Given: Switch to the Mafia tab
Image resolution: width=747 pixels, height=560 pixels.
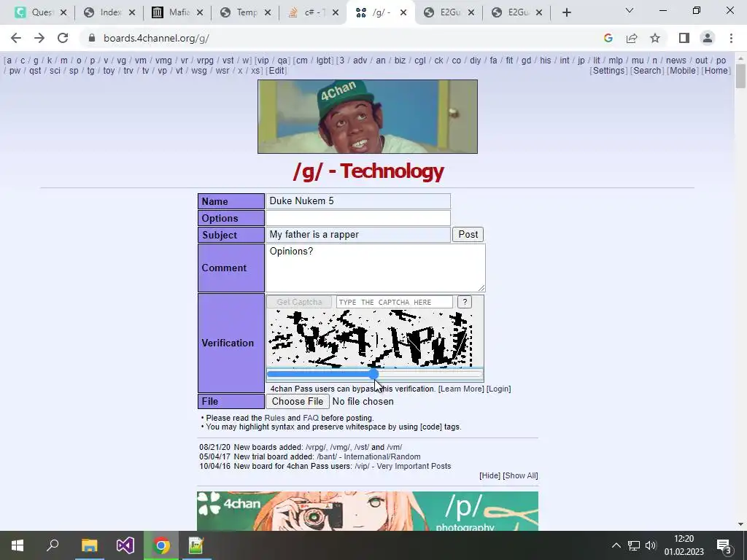Looking at the screenshot, I should pyautogui.click(x=177, y=12).
